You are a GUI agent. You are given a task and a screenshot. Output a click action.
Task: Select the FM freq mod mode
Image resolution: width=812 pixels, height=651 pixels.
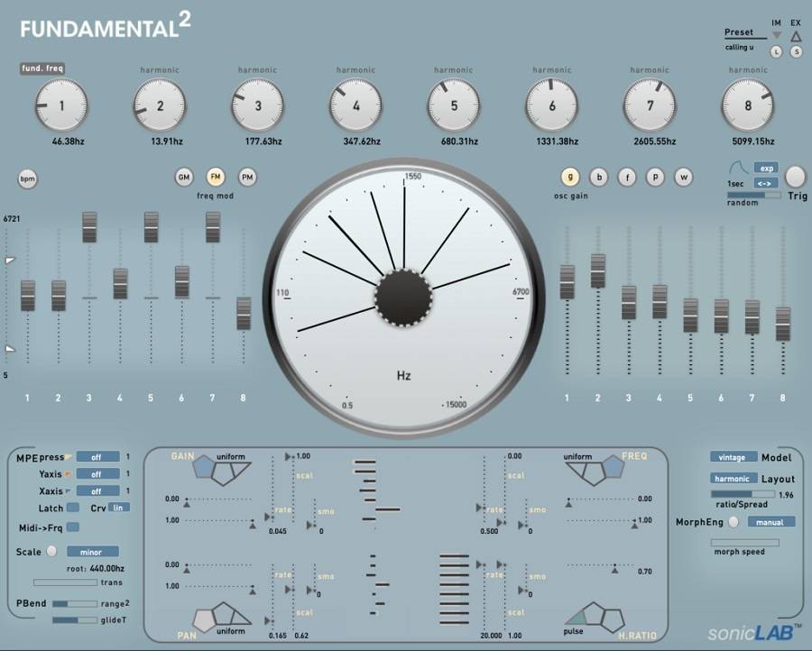coord(216,178)
